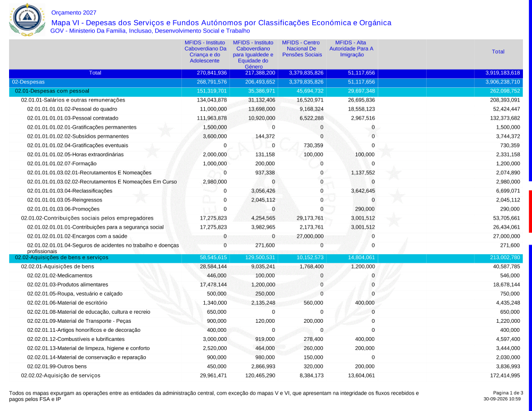Select the 02.02.02-Aquisição de serviços row

(265, 375)
